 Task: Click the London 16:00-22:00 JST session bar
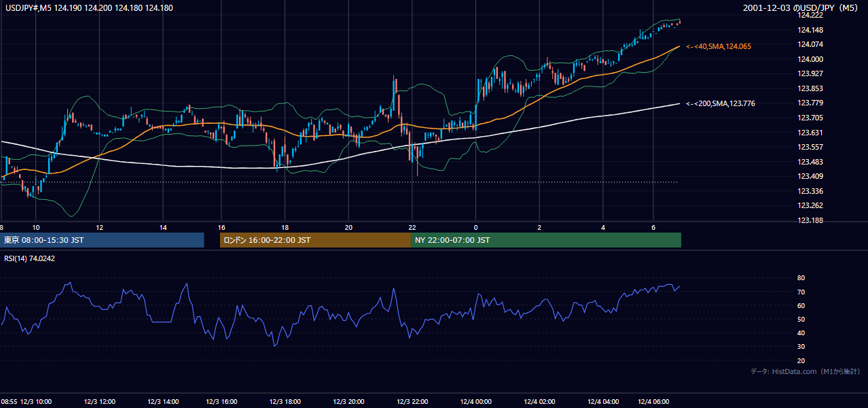tap(315, 240)
